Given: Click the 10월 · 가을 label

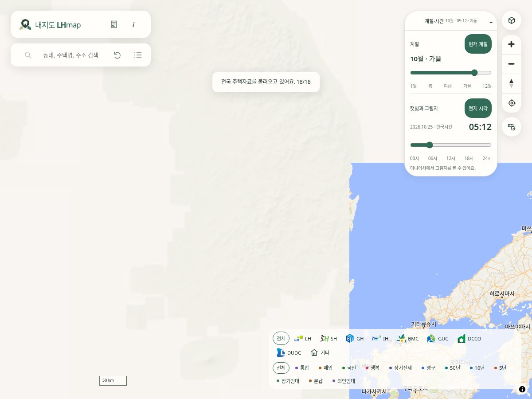Looking at the screenshot, I should click(426, 59).
